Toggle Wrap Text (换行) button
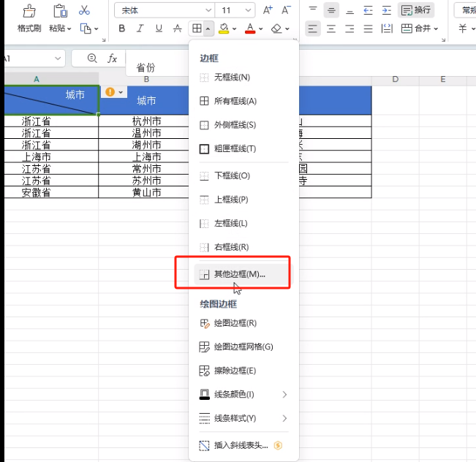476x462 pixels. pyautogui.click(x=416, y=10)
